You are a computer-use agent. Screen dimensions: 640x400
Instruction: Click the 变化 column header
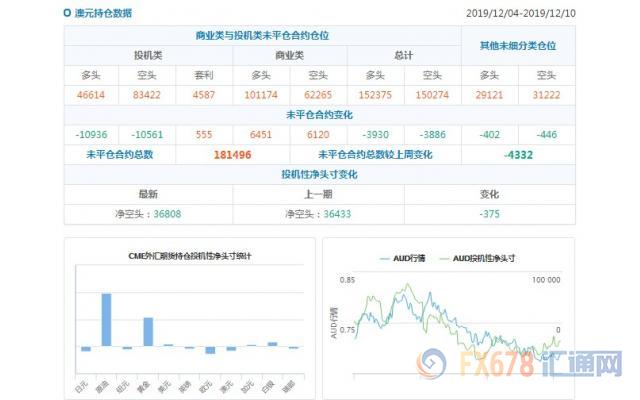[x=489, y=194]
